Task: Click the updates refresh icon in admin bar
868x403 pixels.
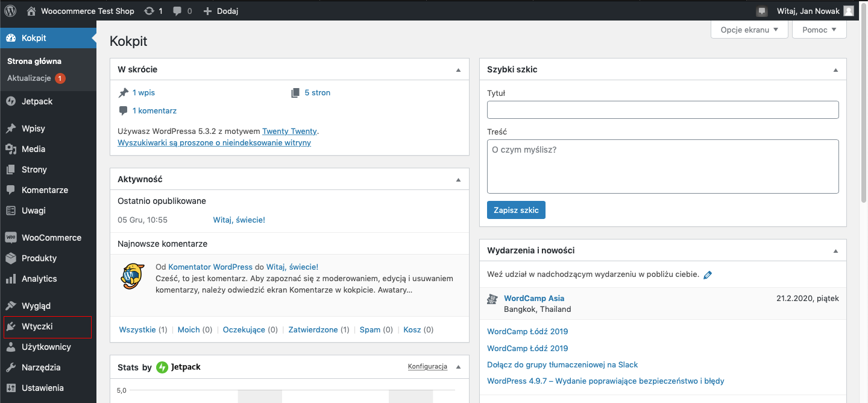Action: click(x=149, y=11)
